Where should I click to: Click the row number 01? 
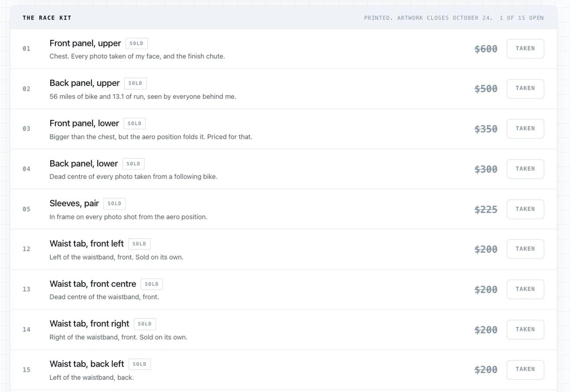(26, 49)
